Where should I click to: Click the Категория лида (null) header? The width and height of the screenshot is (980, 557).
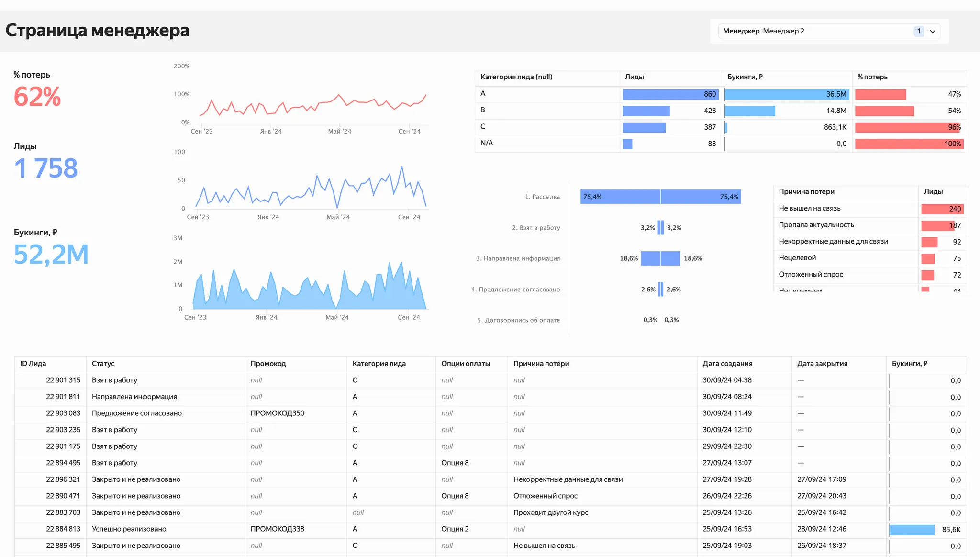tap(516, 77)
